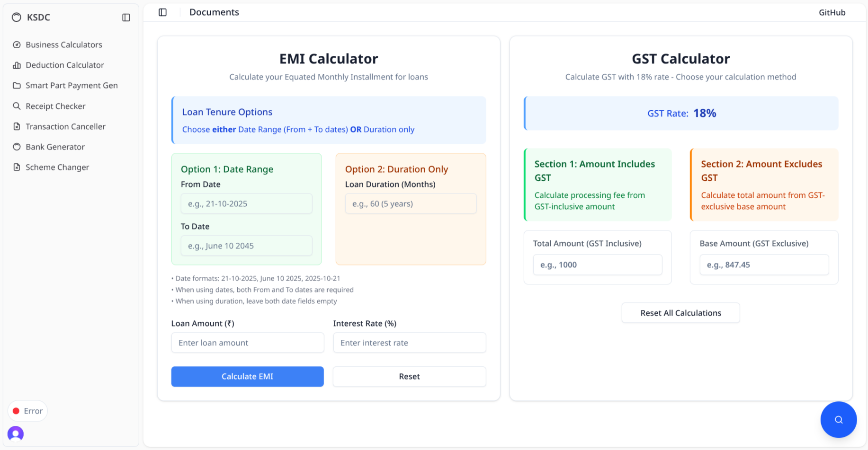This screenshot has height=450, width=868.
Task: Click Reset All Calculations button
Action: click(681, 313)
